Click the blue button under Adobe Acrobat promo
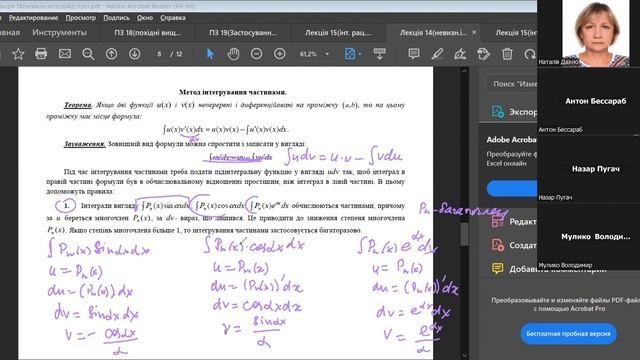Viewport: 640px width, 360px height. point(512,189)
